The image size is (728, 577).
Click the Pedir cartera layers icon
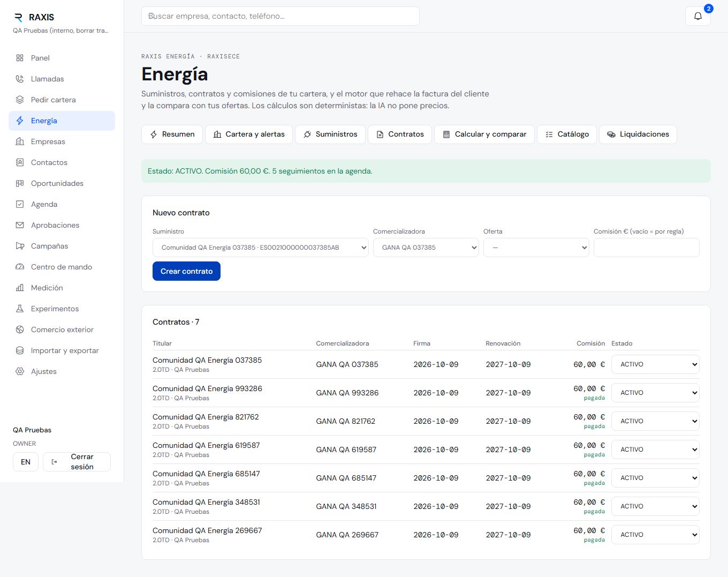tap(20, 100)
